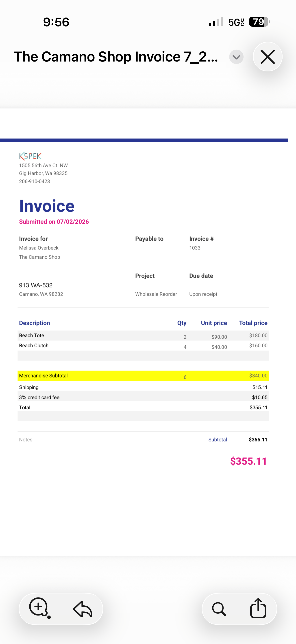Tap the reply arrow icon
The image size is (296, 644).
pyautogui.click(x=83, y=609)
